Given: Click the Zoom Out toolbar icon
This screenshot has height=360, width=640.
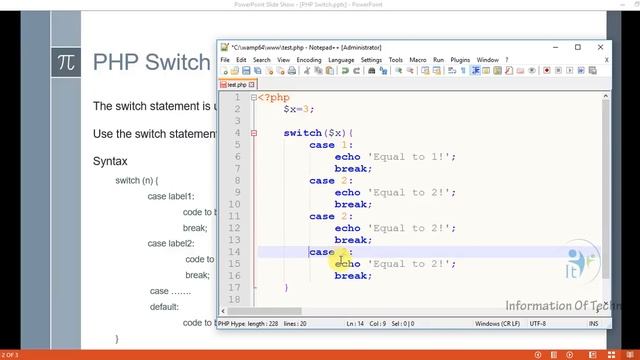Looking at the screenshot, I should (410, 71).
